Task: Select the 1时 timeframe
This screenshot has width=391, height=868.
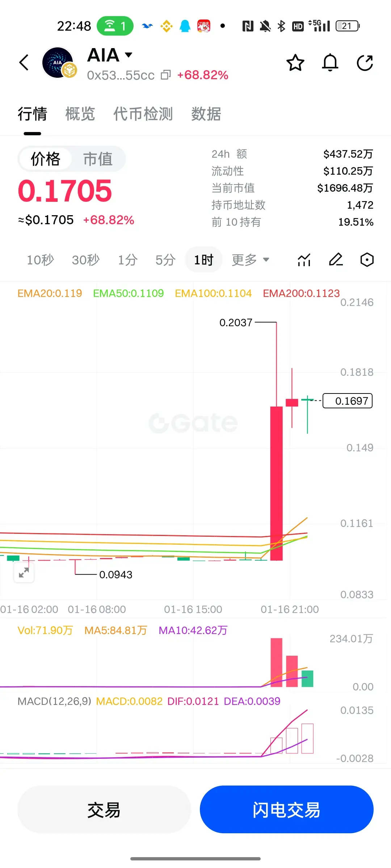Action: (203, 260)
